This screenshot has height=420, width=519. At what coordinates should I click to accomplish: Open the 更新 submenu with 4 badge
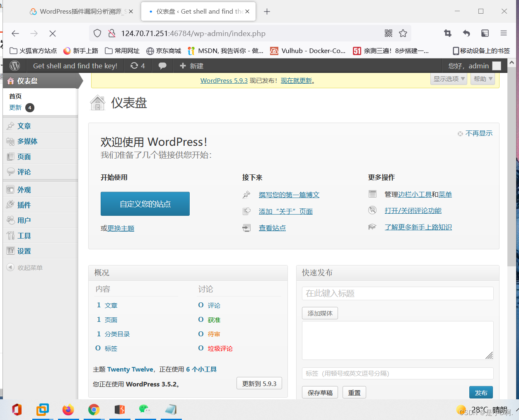[22, 108]
